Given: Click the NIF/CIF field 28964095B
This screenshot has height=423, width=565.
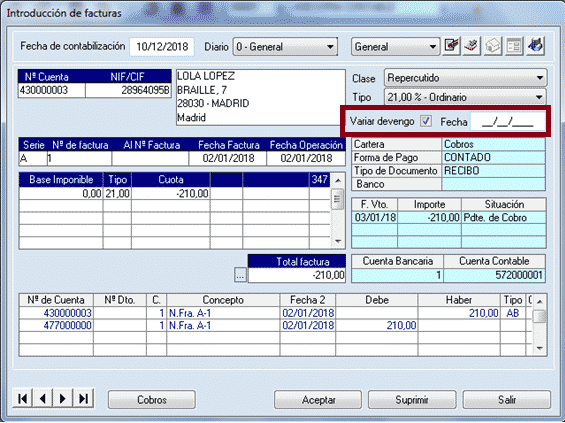Looking at the screenshot, I should [128, 90].
